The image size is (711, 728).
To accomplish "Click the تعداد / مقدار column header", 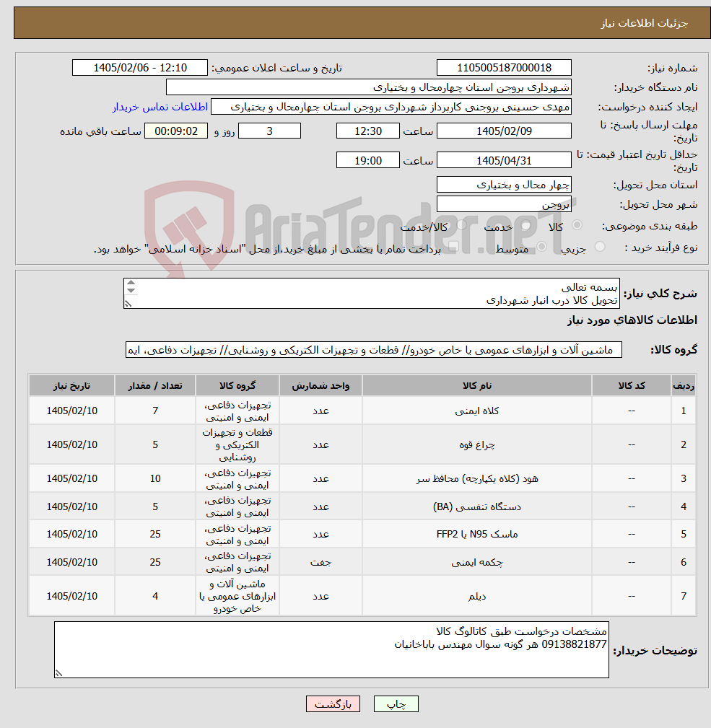I will pos(155,385).
